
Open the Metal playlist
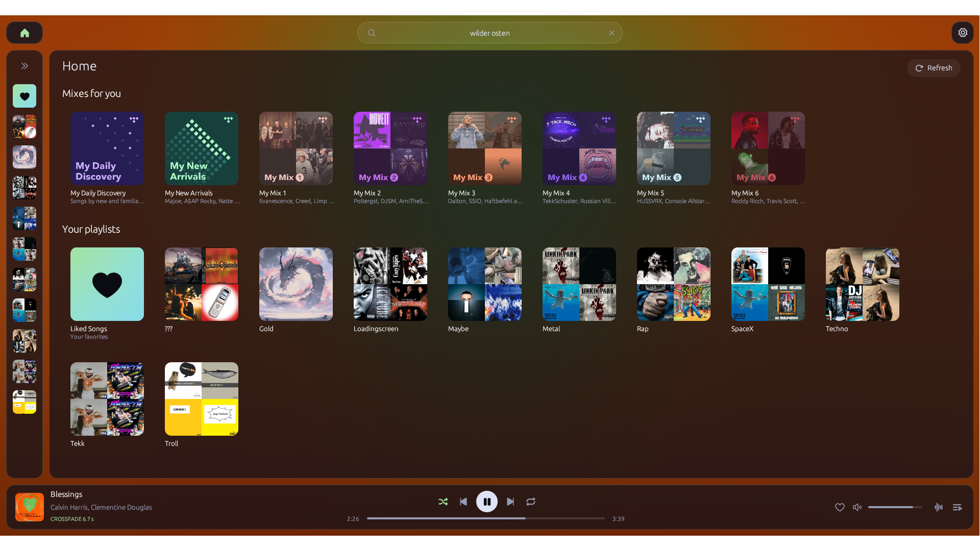579,284
